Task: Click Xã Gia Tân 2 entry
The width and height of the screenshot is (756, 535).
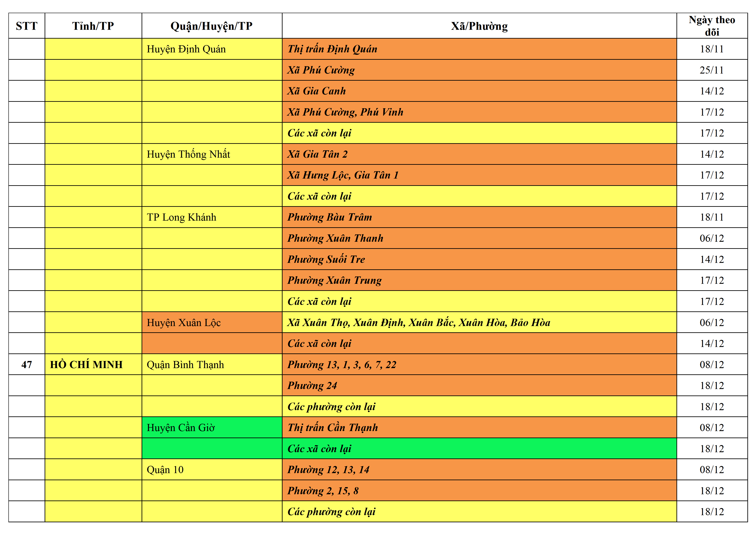Action: click(x=317, y=154)
